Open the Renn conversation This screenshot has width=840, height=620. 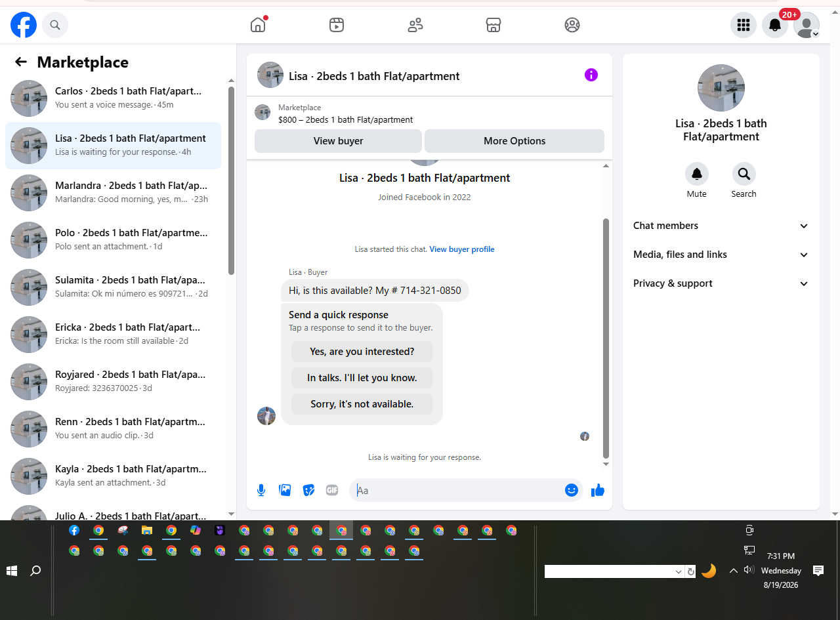pos(113,429)
